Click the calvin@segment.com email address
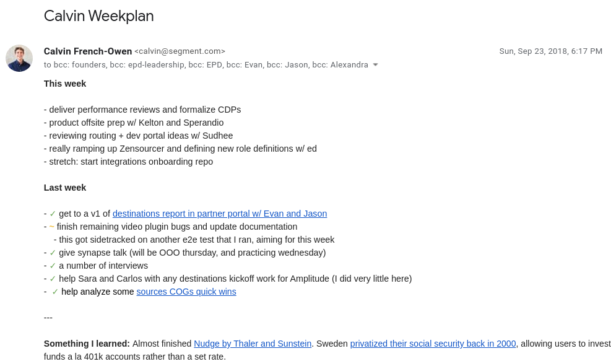The width and height of the screenshot is (611, 364). point(180,51)
